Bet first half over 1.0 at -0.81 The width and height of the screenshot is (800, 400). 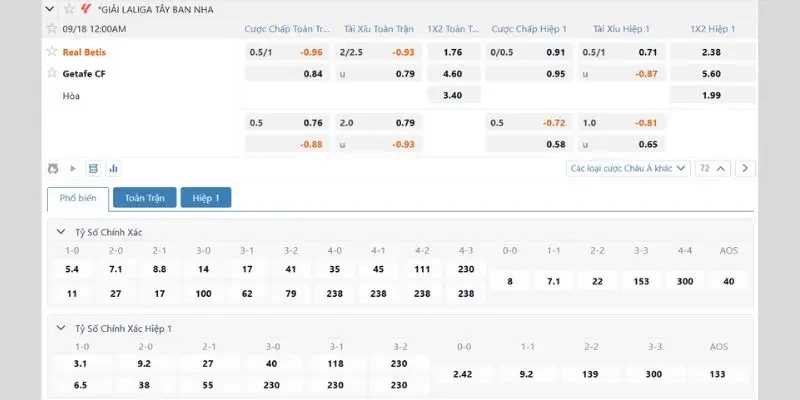621,122
